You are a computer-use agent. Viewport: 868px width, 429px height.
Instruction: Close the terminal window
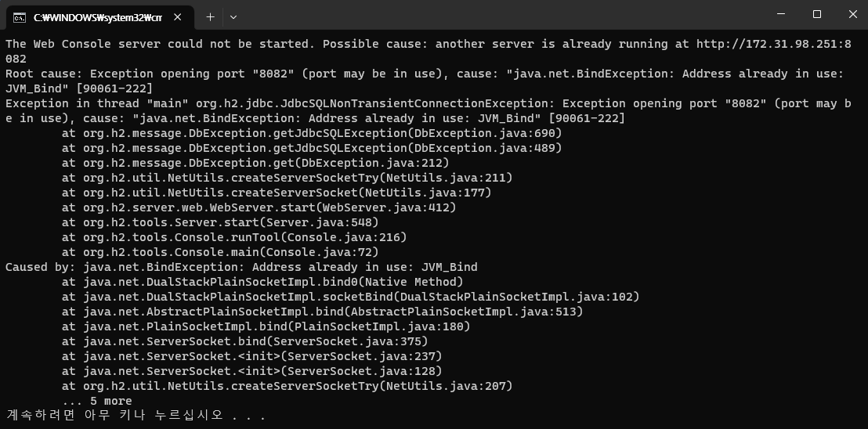[852, 14]
